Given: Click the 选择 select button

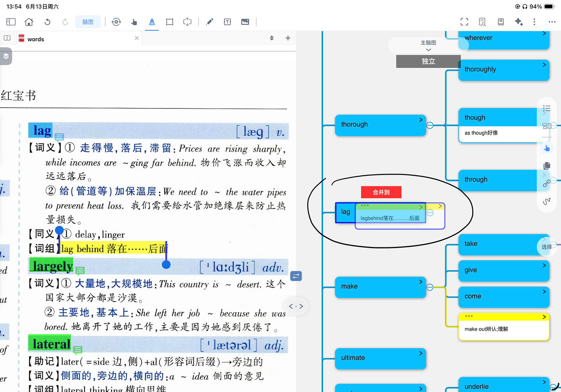Looking at the screenshot, I should [x=547, y=247].
